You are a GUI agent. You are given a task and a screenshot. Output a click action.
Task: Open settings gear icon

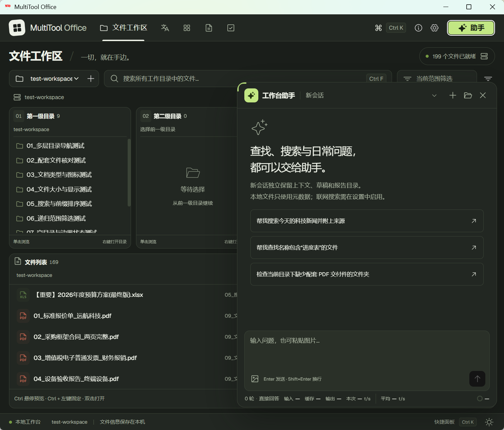click(434, 28)
